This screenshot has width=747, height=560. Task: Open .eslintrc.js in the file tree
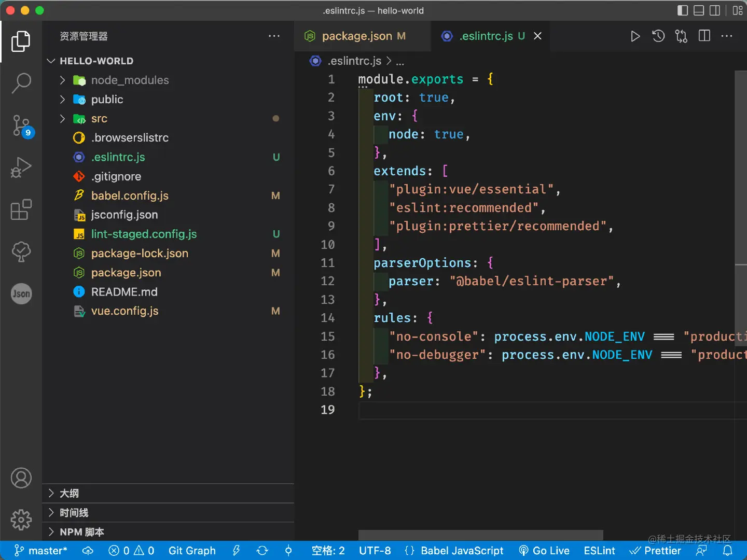point(168,157)
